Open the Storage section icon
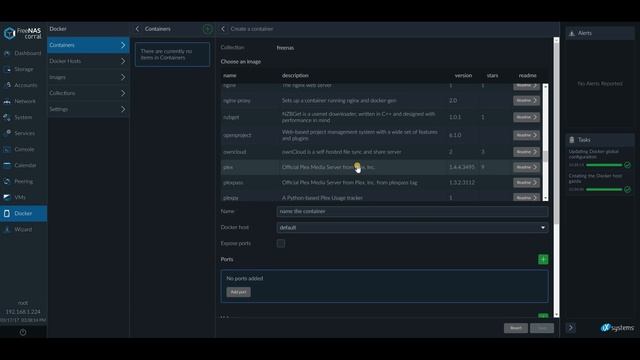This screenshot has height=360, width=640. pyautogui.click(x=7, y=69)
